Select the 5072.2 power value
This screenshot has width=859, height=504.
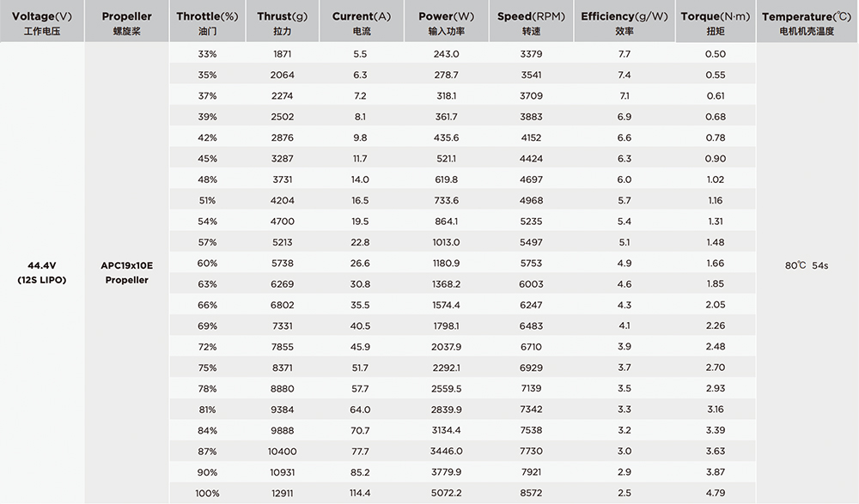(x=445, y=493)
